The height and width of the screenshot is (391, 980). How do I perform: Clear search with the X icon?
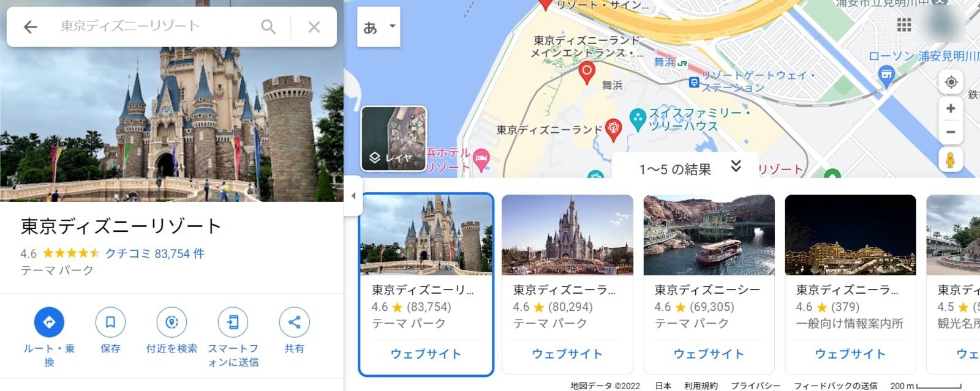point(314,26)
